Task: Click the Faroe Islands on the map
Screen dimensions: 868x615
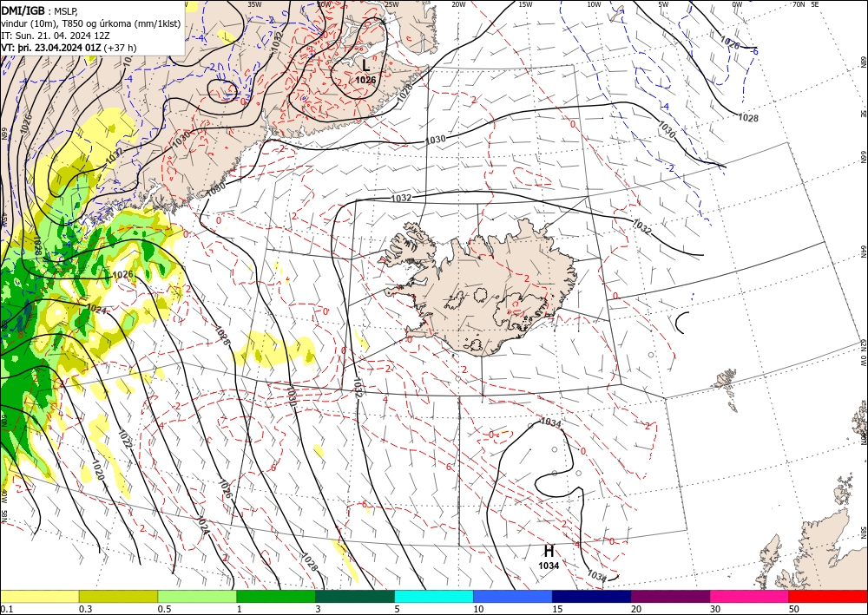Action: pos(727,390)
